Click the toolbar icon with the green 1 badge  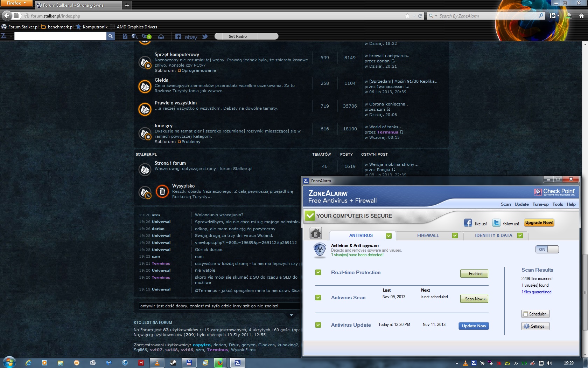(x=146, y=36)
